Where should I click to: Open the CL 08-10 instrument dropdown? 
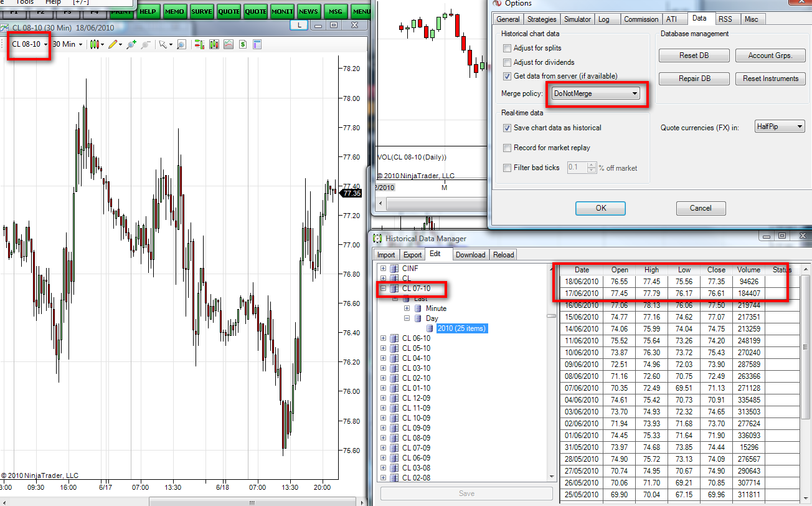coord(29,44)
